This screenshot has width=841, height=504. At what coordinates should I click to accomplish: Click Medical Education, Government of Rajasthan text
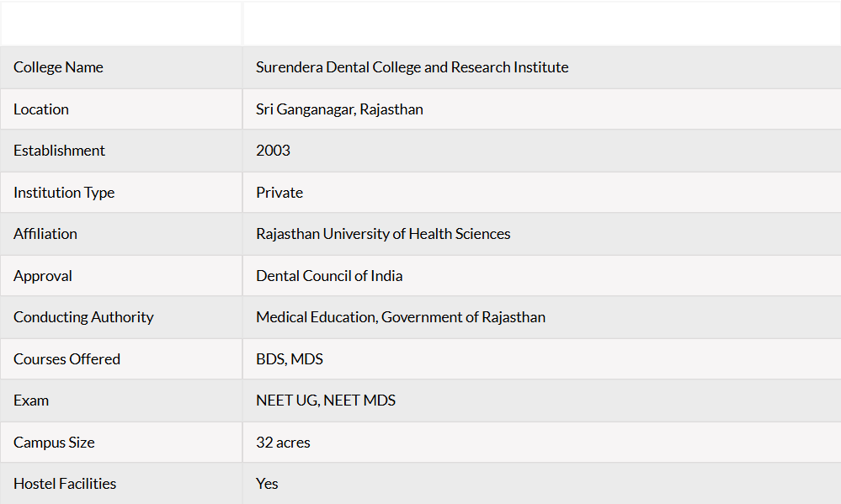click(x=401, y=317)
